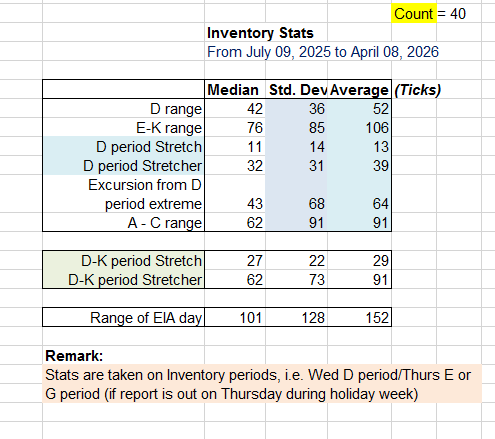Select D-K period Stretch label cell
Image resolution: width=495 pixels, height=439 pixels.
(123, 260)
